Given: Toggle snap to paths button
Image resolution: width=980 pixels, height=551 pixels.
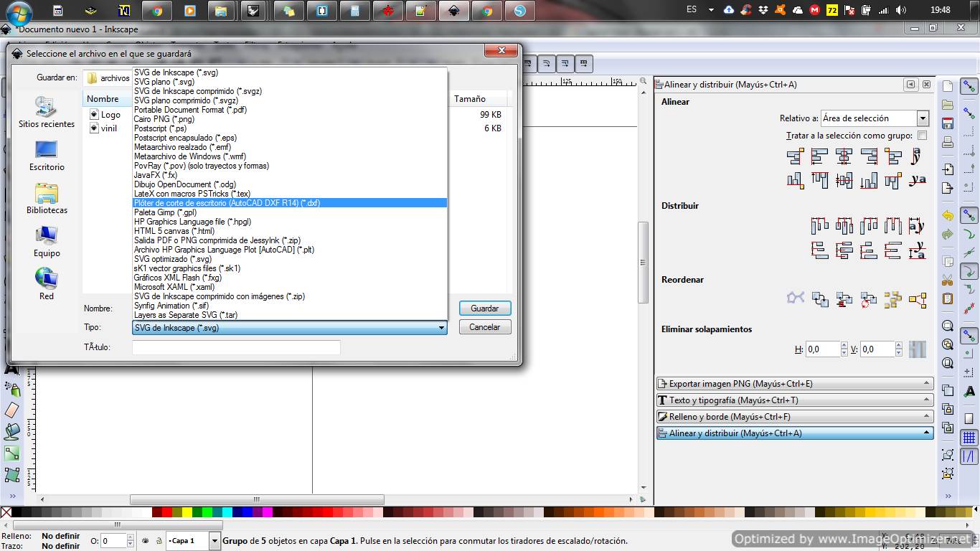Looking at the screenshot, I should point(969,233).
